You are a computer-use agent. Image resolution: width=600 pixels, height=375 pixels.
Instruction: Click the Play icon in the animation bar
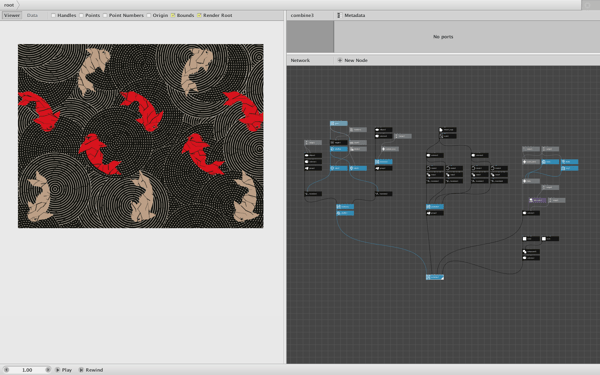57,370
